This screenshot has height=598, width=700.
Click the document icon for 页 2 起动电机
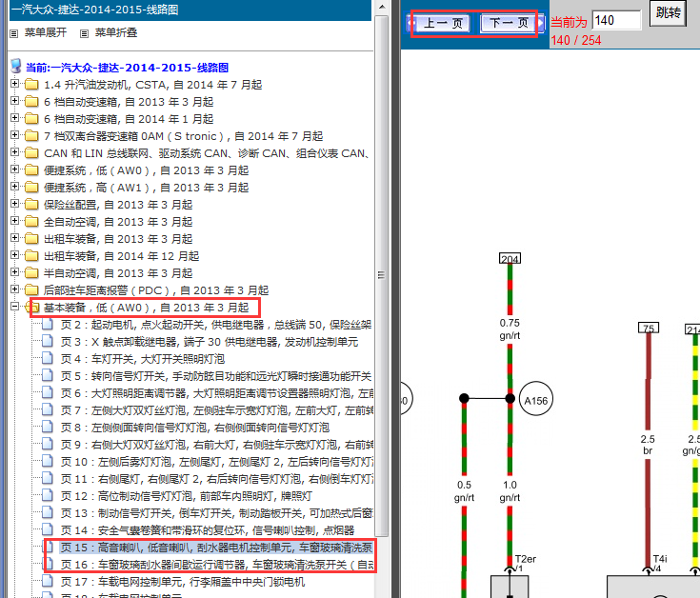pyautogui.click(x=48, y=326)
